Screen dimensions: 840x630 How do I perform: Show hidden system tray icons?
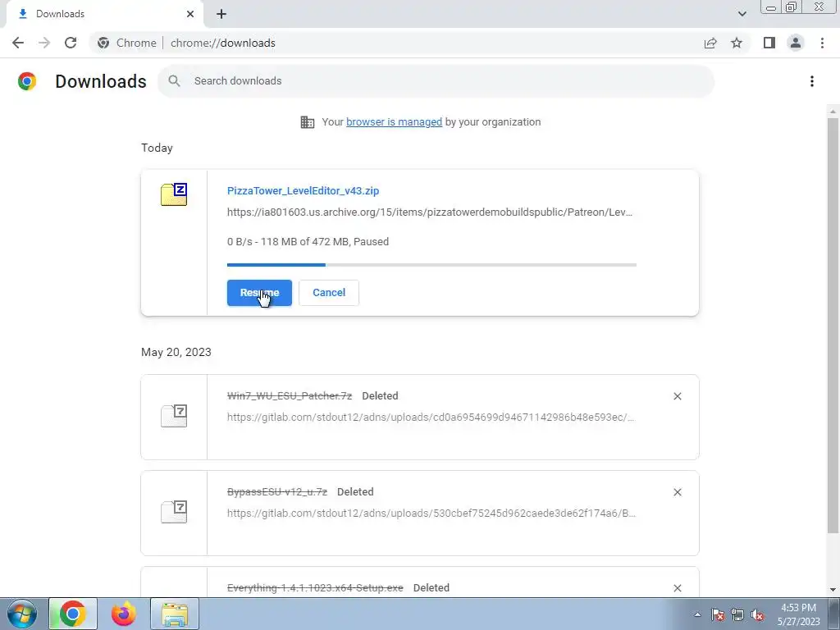697,614
